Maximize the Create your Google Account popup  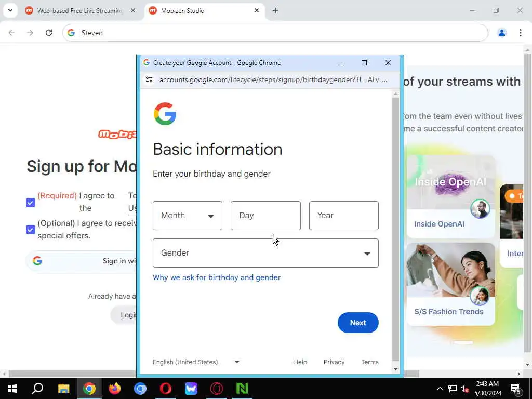point(364,63)
